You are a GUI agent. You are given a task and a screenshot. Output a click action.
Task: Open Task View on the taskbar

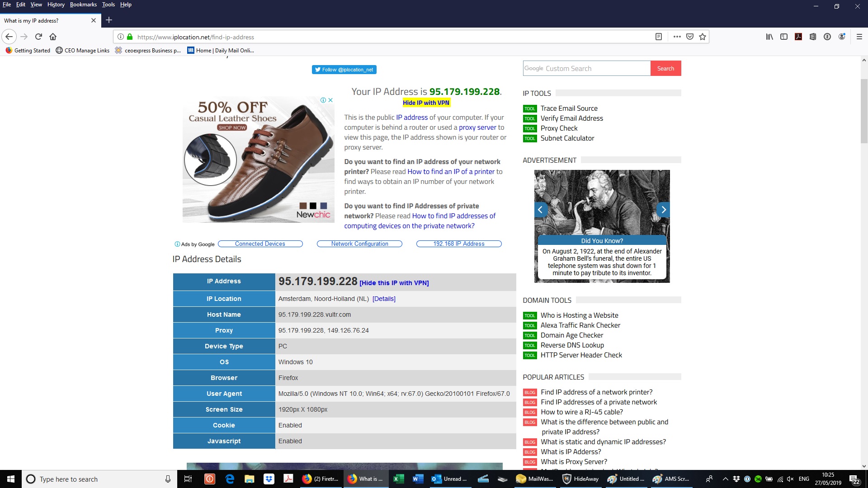(188, 479)
